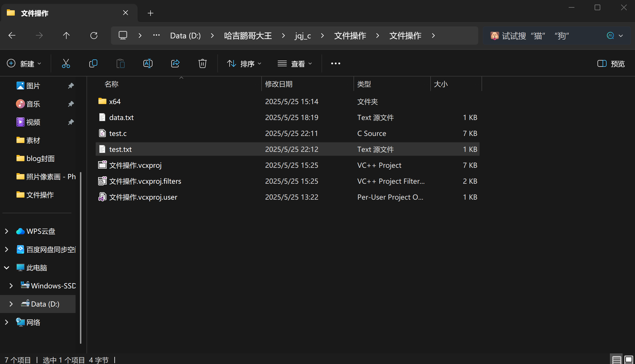Click the Rename icon in toolbar
The width and height of the screenshot is (635, 364).
click(148, 63)
